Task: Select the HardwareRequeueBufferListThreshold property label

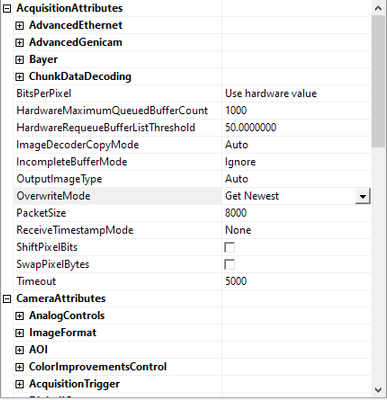Action: click(106, 128)
